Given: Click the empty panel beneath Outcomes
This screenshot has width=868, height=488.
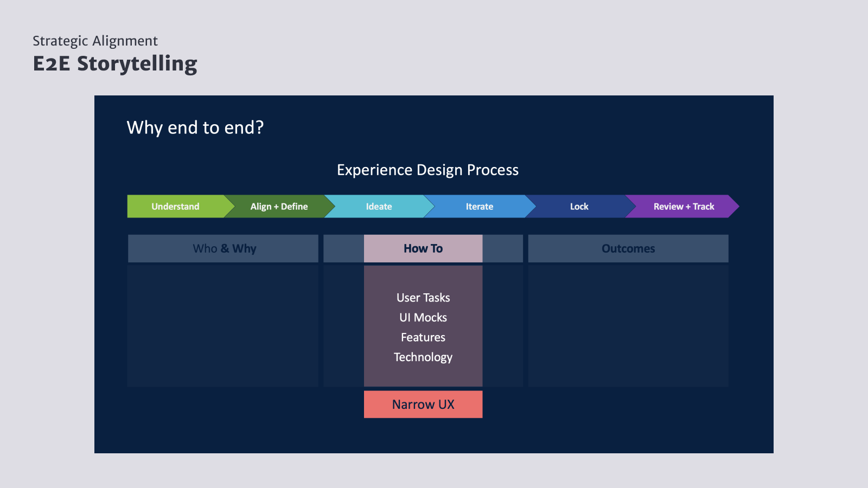Looking at the screenshot, I should [x=628, y=325].
